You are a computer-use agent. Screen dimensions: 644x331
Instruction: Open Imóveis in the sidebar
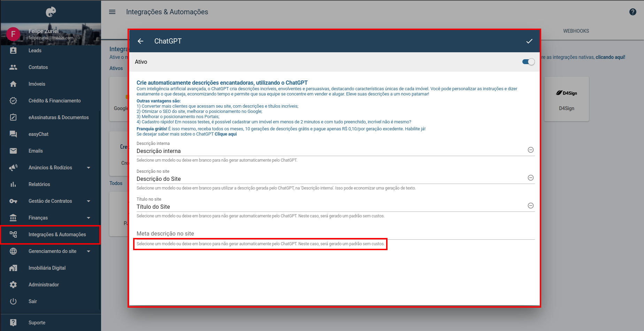[51, 84]
